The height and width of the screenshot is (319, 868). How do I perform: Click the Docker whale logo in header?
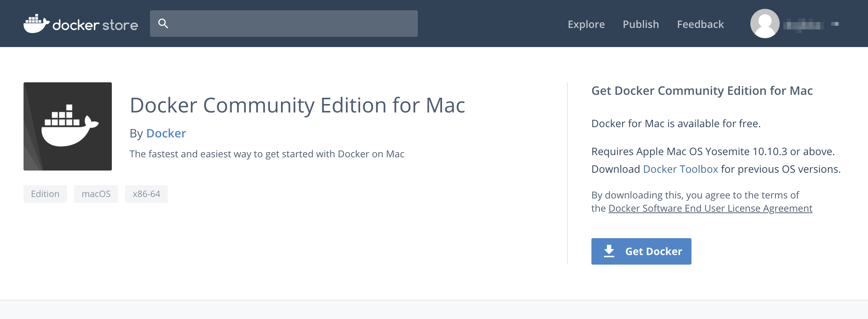pyautogui.click(x=36, y=24)
